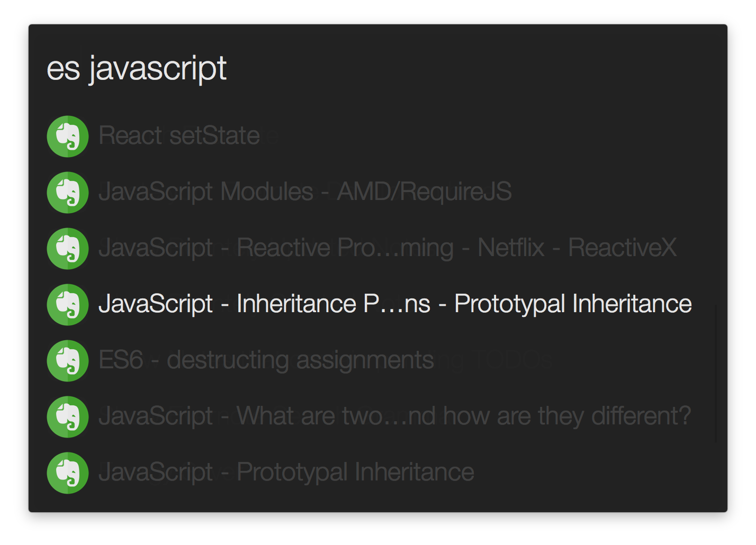Click Evernote icon beside 'What are two' result
The height and width of the screenshot is (545, 756).
click(x=68, y=417)
